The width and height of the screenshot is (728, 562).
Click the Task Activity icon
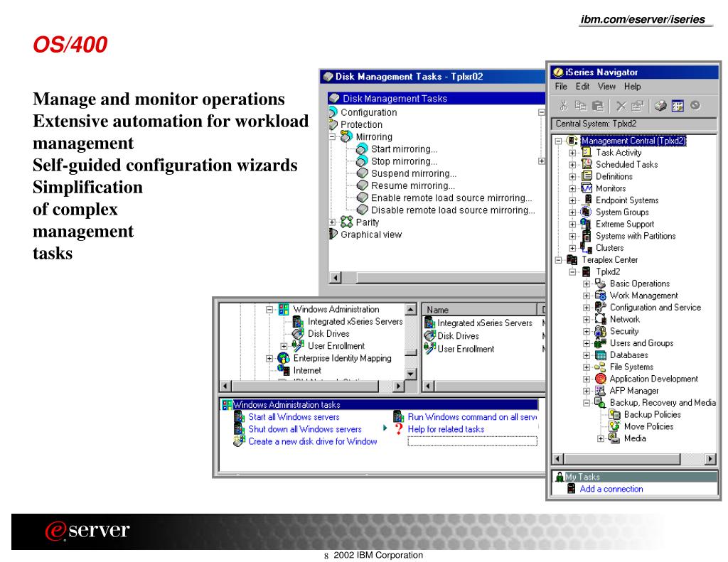pyautogui.click(x=587, y=152)
